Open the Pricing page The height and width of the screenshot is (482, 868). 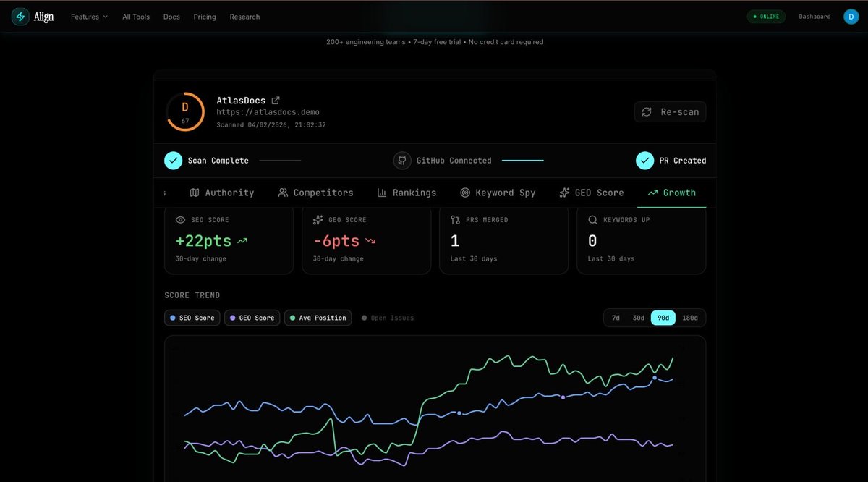pyautogui.click(x=205, y=17)
